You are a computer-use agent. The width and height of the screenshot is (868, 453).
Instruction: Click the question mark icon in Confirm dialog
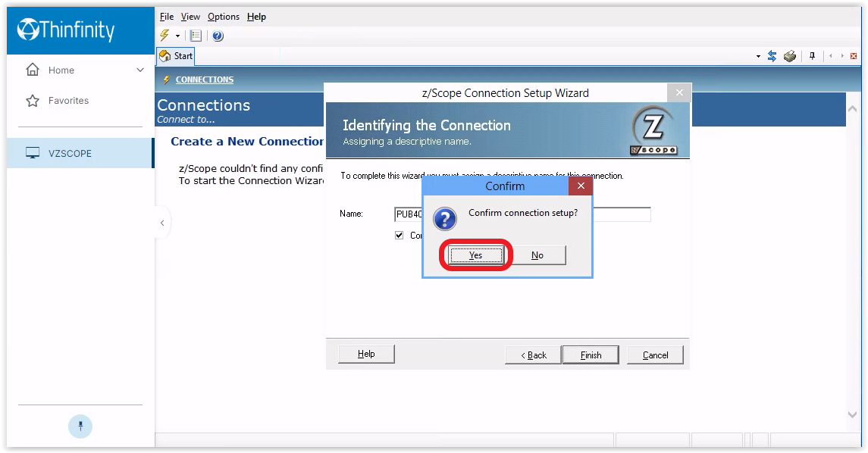tap(444, 219)
